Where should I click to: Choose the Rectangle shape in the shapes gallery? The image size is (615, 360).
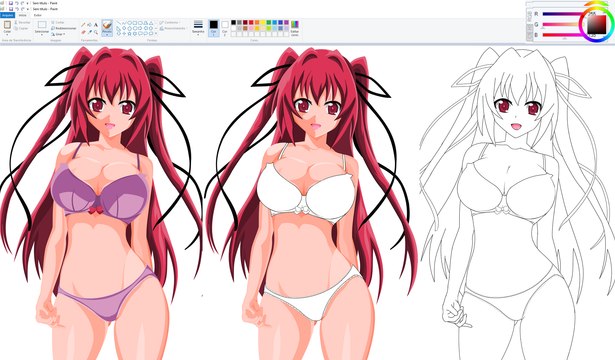click(x=135, y=23)
